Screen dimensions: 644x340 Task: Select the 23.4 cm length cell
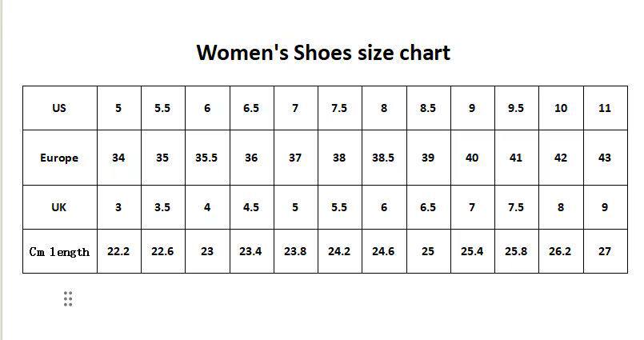(x=250, y=251)
